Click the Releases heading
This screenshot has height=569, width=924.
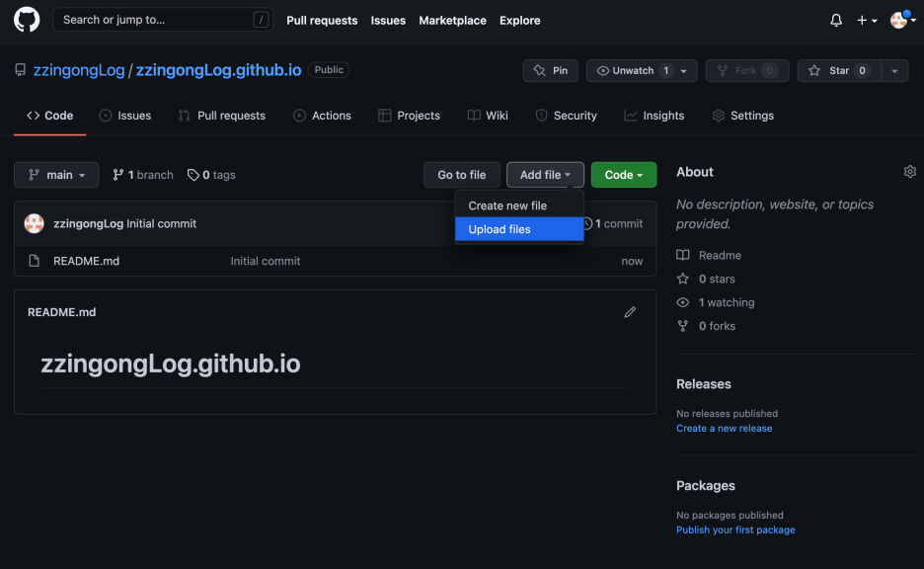[x=704, y=384]
